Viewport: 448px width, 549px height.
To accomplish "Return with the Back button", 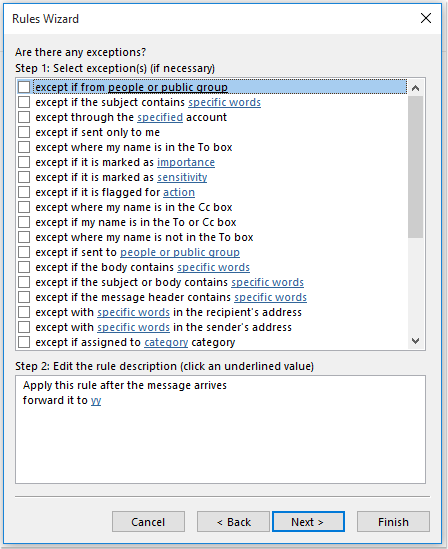I will pos(233,522).
